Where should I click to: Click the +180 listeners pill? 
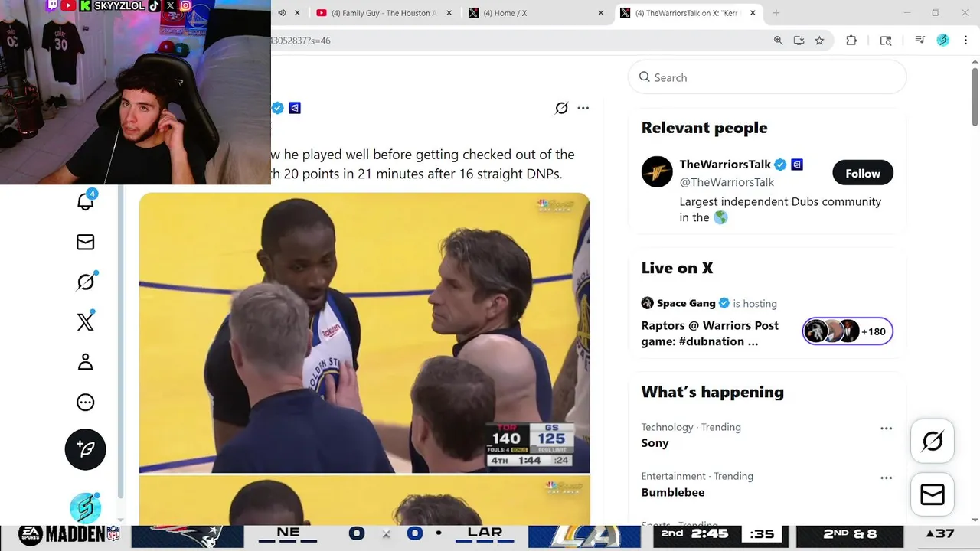click(x=848, y=331)
